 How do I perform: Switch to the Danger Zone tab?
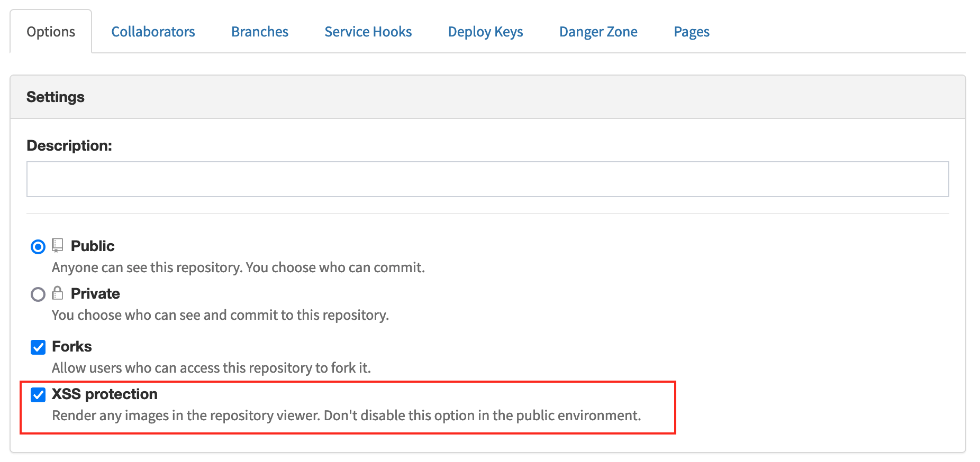click(598, 32)
